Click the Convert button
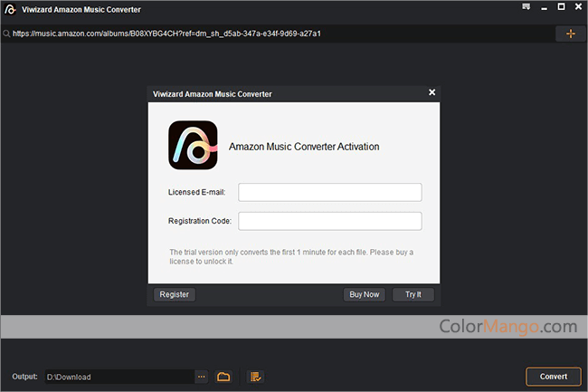The height and width of the screenshot is (392, 588). [554, 377]
